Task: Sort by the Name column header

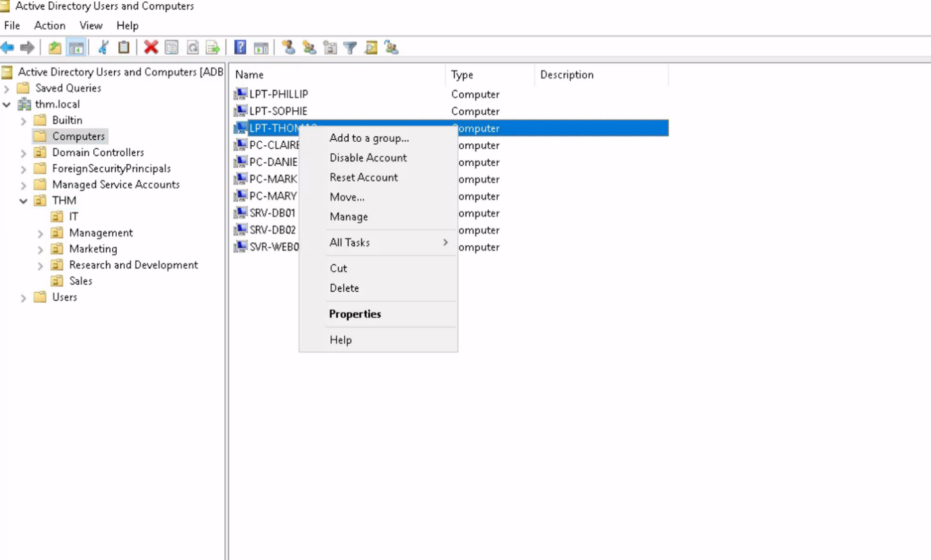Action: tap(337, 75)
